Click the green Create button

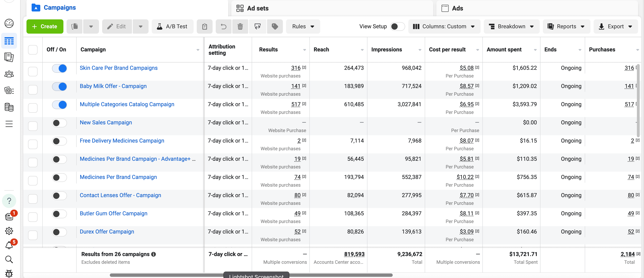tap(45, 26)
